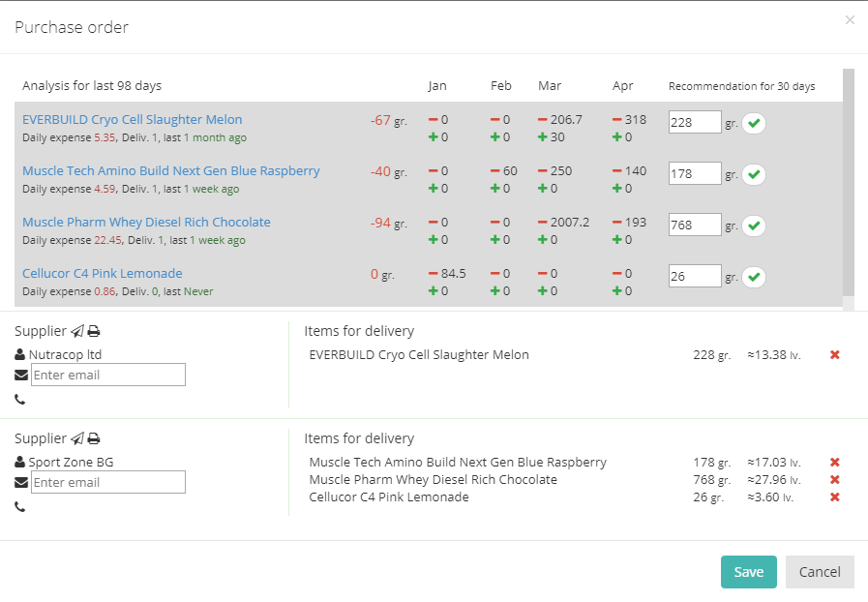Click the ≈27.96 lv. price estimate
The image size is (868, 602).
(774, 480)
